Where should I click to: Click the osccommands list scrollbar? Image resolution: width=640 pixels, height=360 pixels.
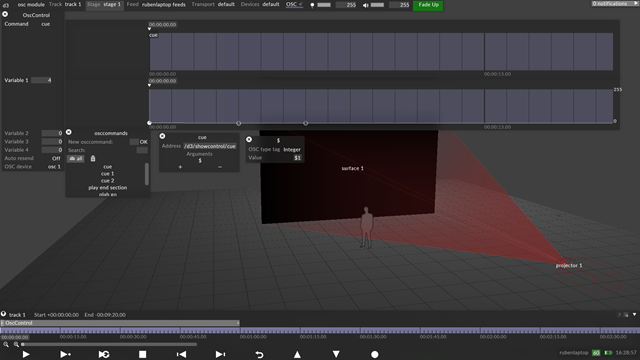(x=147, y=174)
